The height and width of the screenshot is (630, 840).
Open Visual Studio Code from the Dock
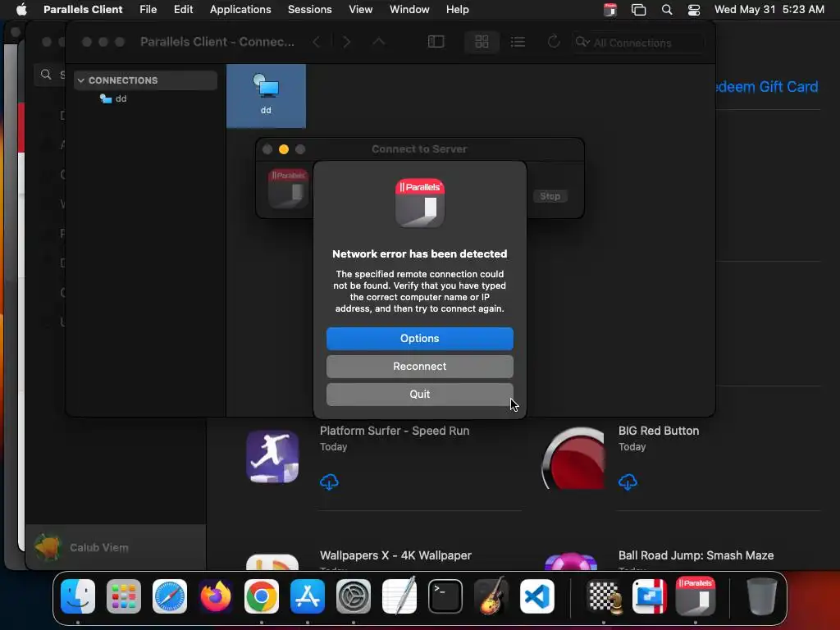coord(536,596)
